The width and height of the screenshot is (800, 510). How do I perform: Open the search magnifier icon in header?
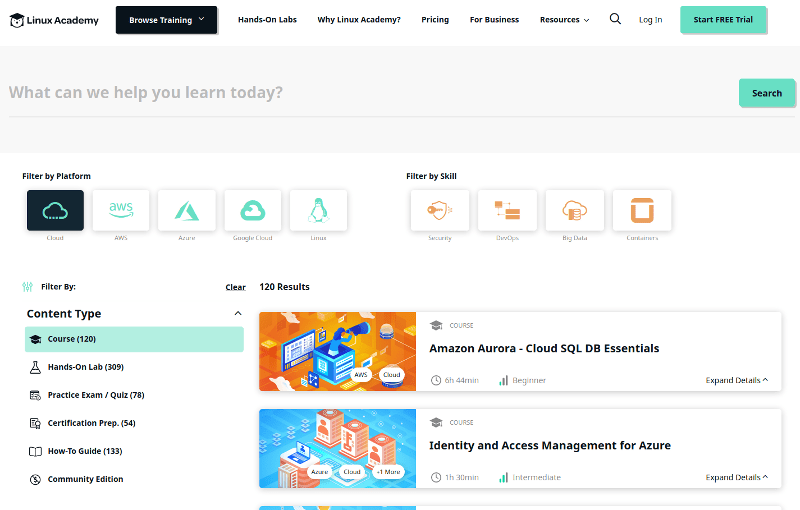coord(615,19)
